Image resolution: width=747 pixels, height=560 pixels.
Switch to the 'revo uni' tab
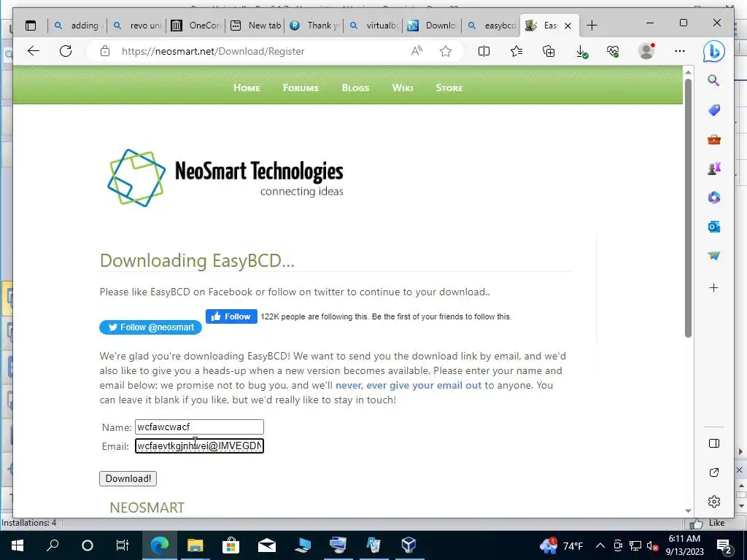[137, 26]
